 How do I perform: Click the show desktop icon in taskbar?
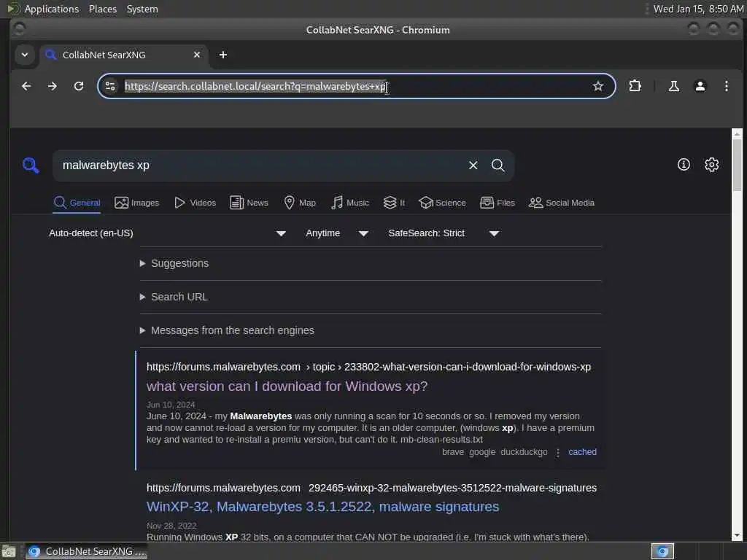(x=9, y=551)
